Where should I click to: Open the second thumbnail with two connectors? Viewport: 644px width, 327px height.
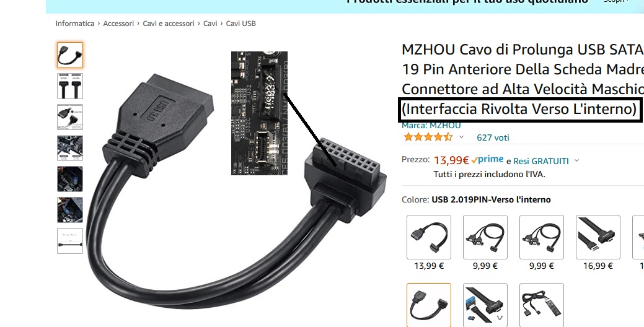pos(70,86)
